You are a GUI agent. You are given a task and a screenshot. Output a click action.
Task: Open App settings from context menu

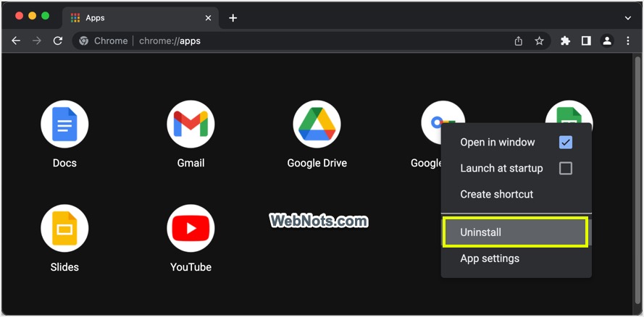517,258
